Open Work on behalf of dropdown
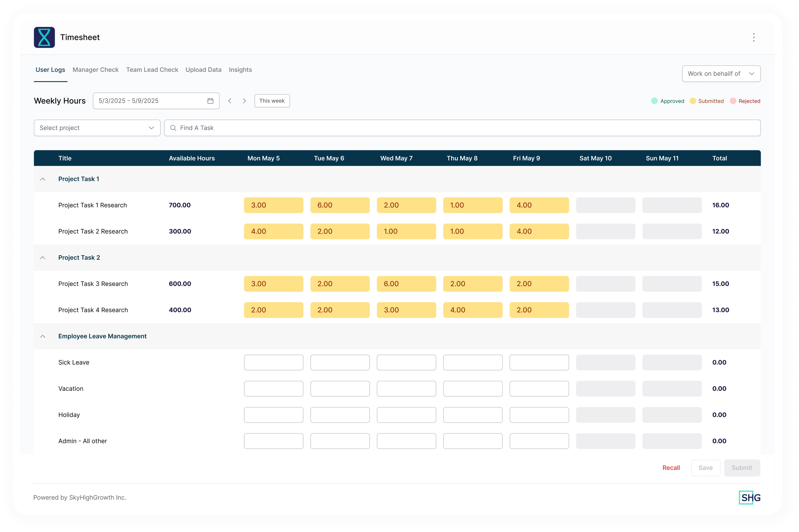 click(721, 74)
